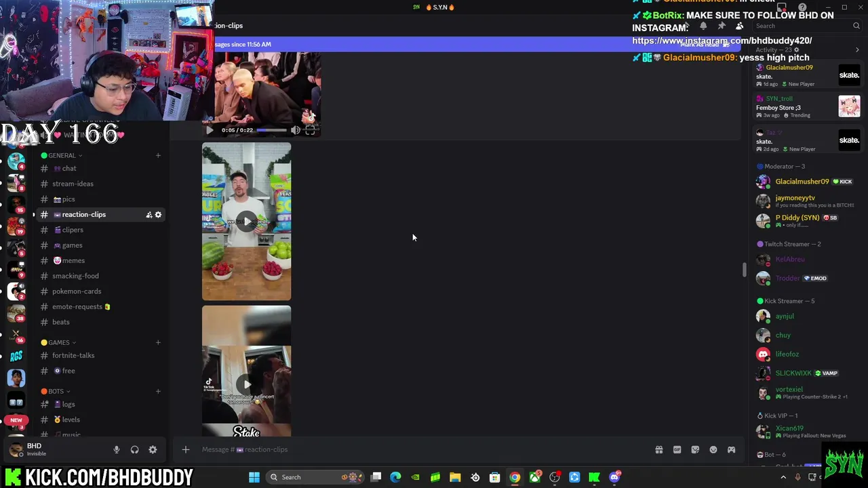Open the chat channel
This screenshot has width=868, height=488.
coord(100,168)
